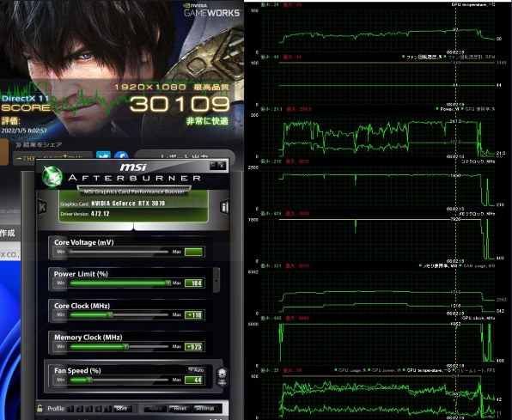This screenshot has height=420, width=512.
Task: Click the Memory Clock slider handle
Action: [x=125, y=346]
